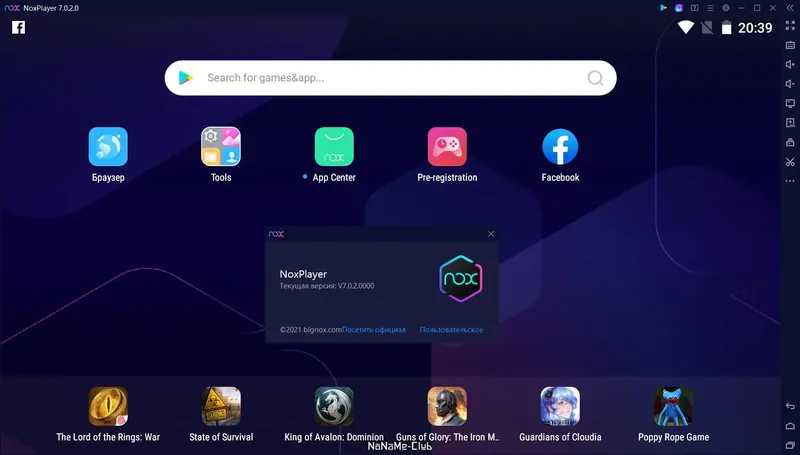Launch State of Survival game

[x=221, y=406]
